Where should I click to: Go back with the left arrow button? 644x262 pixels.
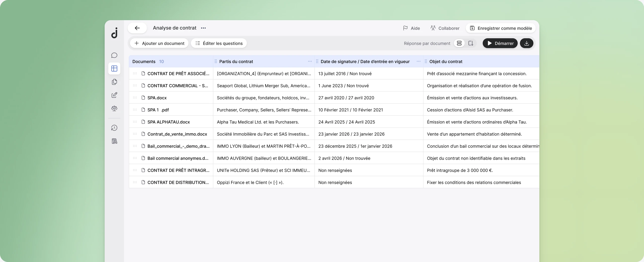(137, 28)
